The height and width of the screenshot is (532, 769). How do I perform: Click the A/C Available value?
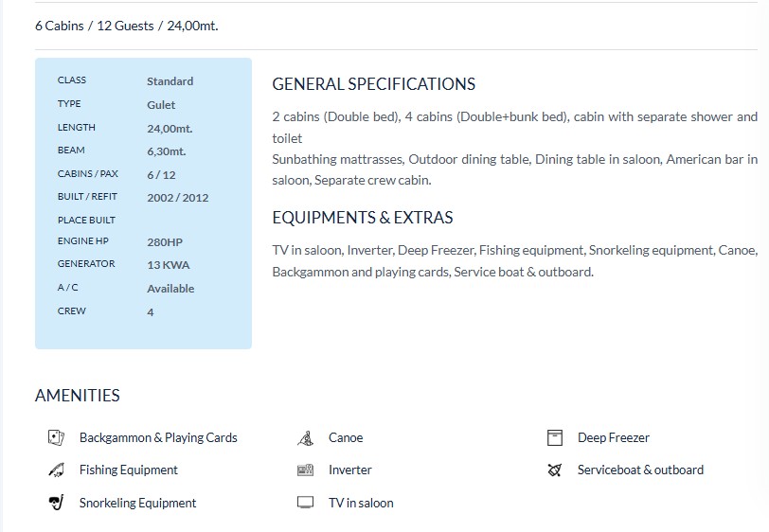tap(170, 289)
